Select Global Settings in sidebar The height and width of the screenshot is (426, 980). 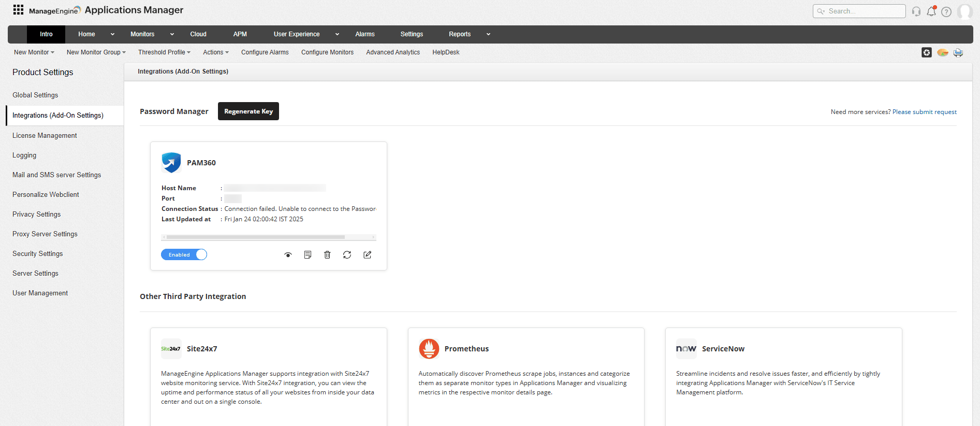click(x=35, y=95)
